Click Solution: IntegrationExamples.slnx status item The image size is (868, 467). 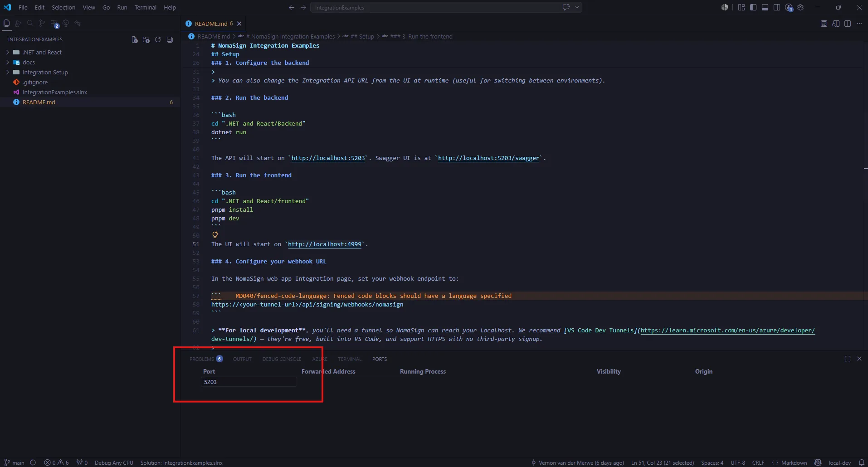181,462
